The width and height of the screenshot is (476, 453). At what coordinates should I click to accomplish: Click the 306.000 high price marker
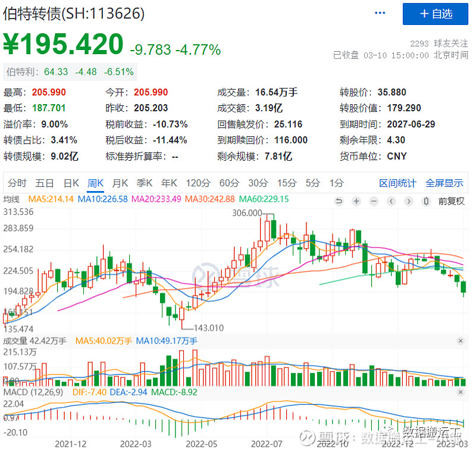pyautogui.click(x=247, y=213)
